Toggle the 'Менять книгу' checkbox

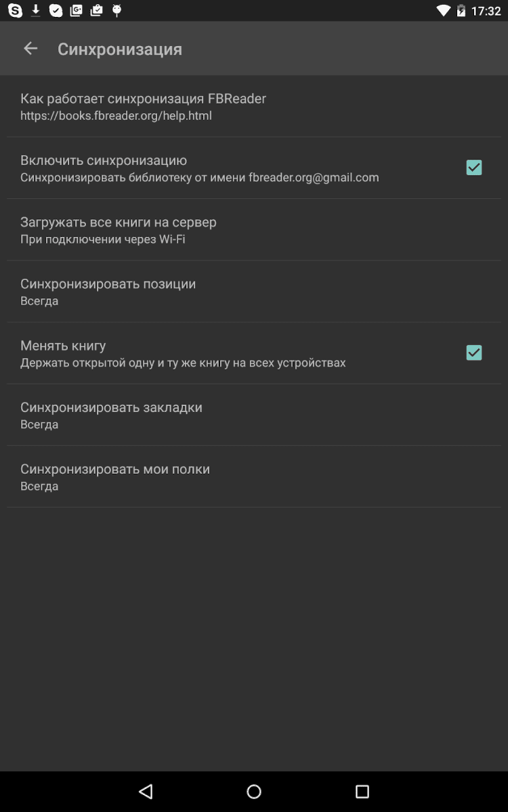pyautogui.click(x=474, y=353)
